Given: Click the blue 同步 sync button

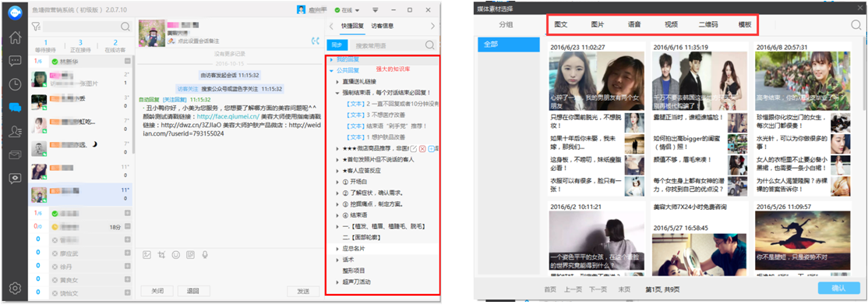Looking at the screenshot, I should point(337,45).
